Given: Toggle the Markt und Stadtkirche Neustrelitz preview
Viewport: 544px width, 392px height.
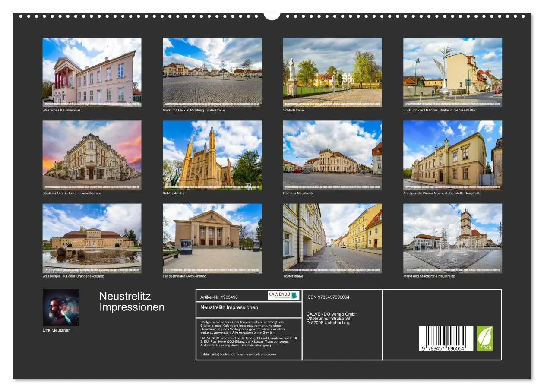Looking at the screenshot, I should coord(453,238).
